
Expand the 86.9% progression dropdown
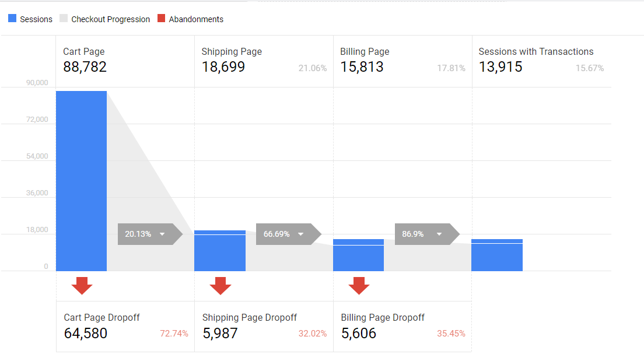click(x=439, y=234)
